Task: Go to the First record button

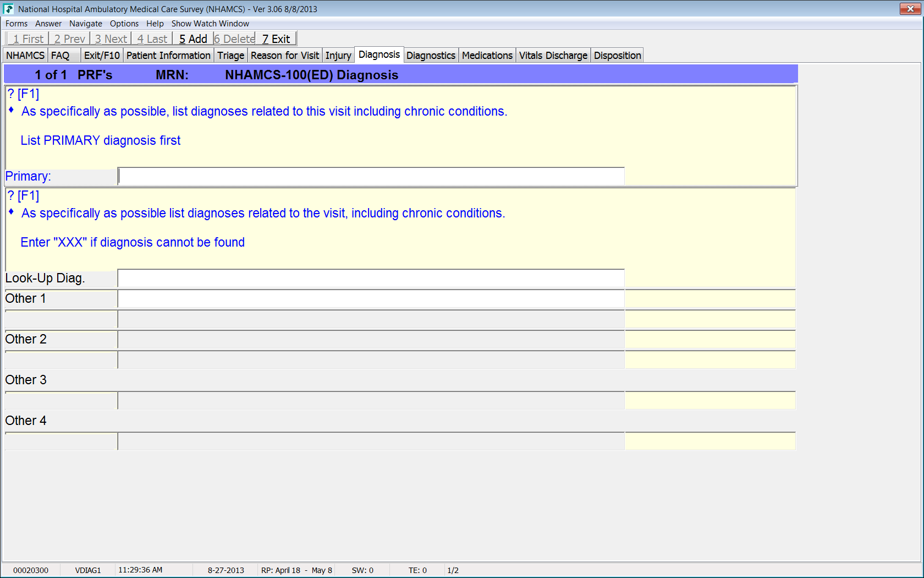Action: 28,39
